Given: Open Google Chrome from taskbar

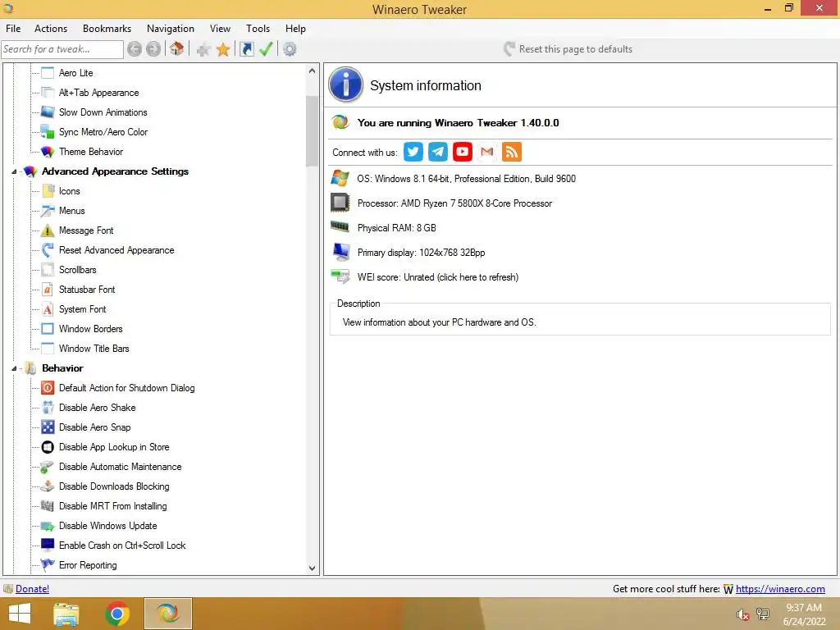Looking at the screenshot, I should [116, 614].
